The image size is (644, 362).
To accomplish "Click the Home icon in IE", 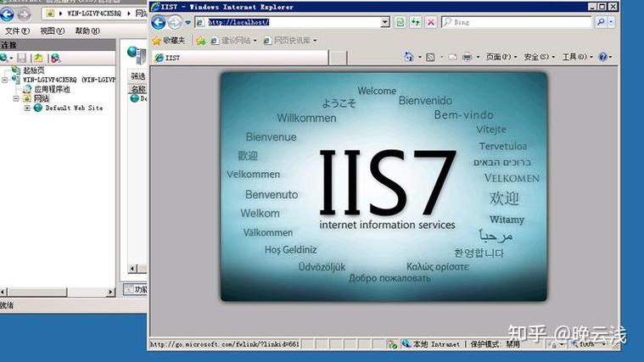I will pyautogui.click(x=408, y=57).
